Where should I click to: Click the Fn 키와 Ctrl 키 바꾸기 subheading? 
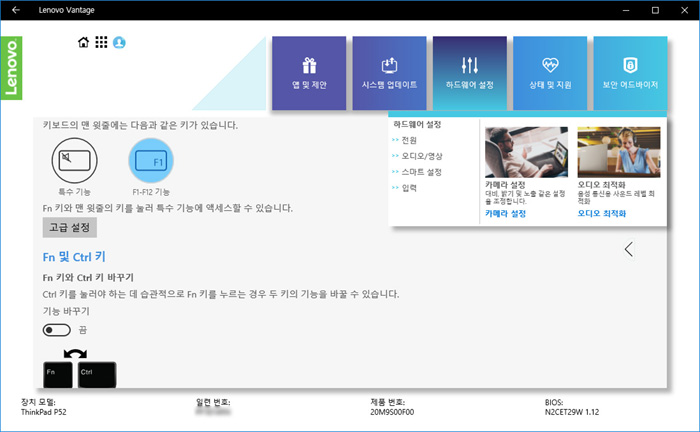click(x=88, y=278)
